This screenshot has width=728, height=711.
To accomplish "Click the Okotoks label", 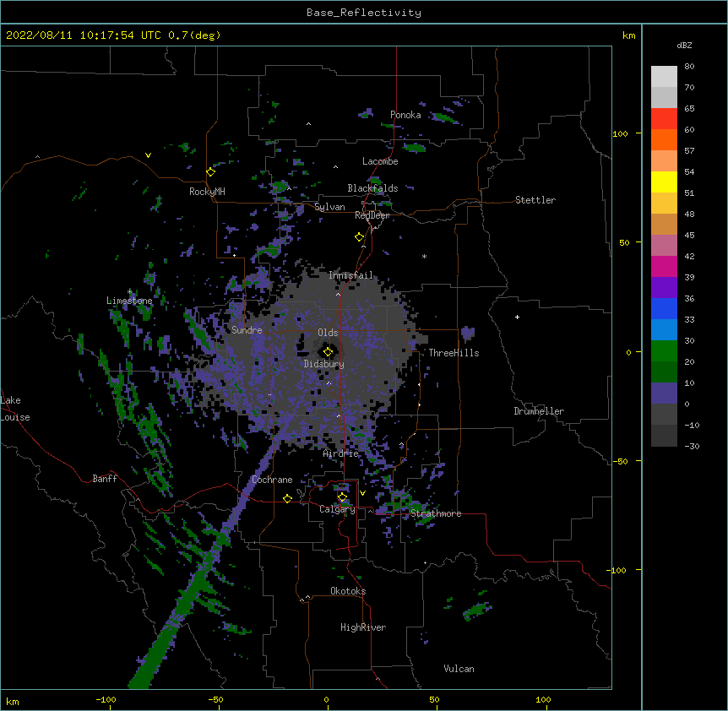I will tap(348, 591).
